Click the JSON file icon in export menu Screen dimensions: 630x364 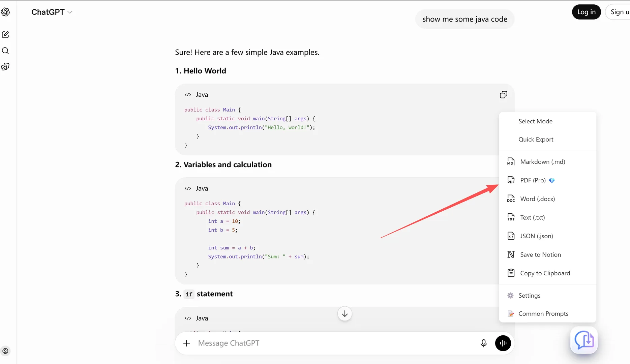point(511,236)
